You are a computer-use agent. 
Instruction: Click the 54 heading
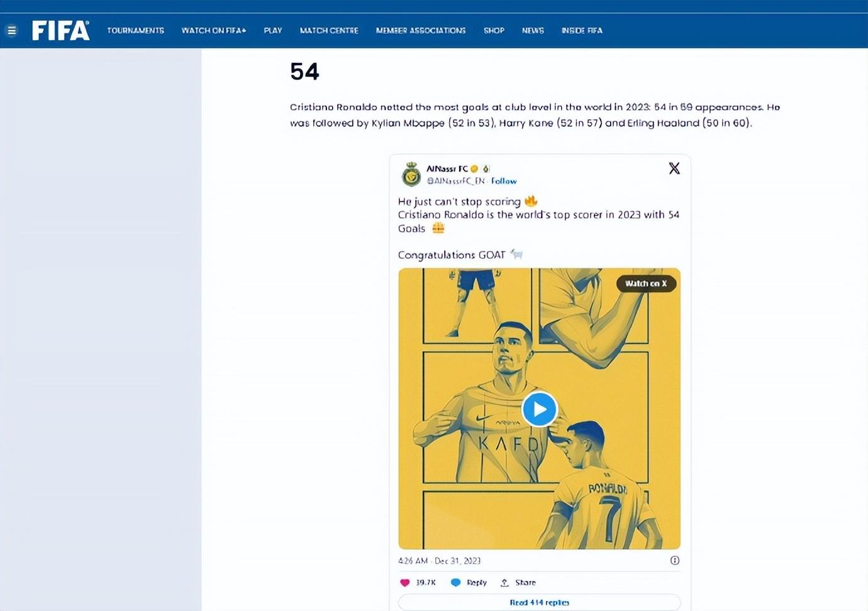304,71
